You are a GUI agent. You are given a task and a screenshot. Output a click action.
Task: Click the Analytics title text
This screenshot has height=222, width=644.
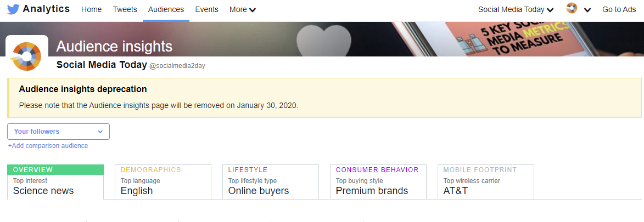(x=46, y=9)
